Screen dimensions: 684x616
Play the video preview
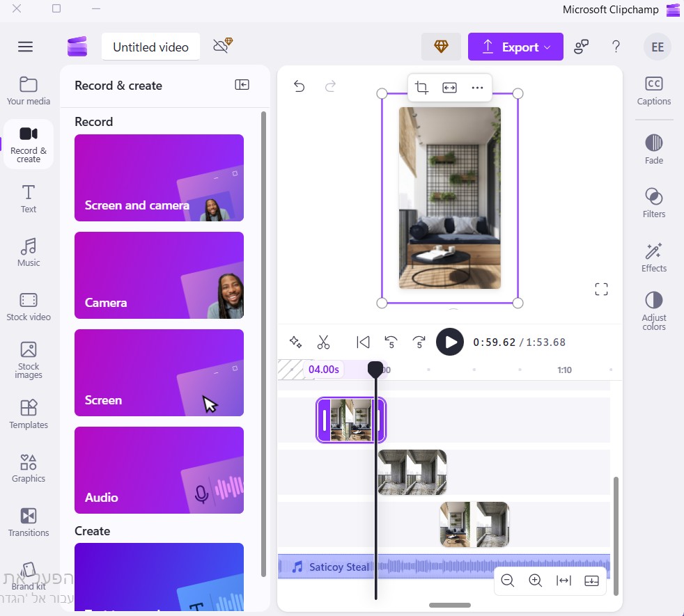tap(450, 342)
